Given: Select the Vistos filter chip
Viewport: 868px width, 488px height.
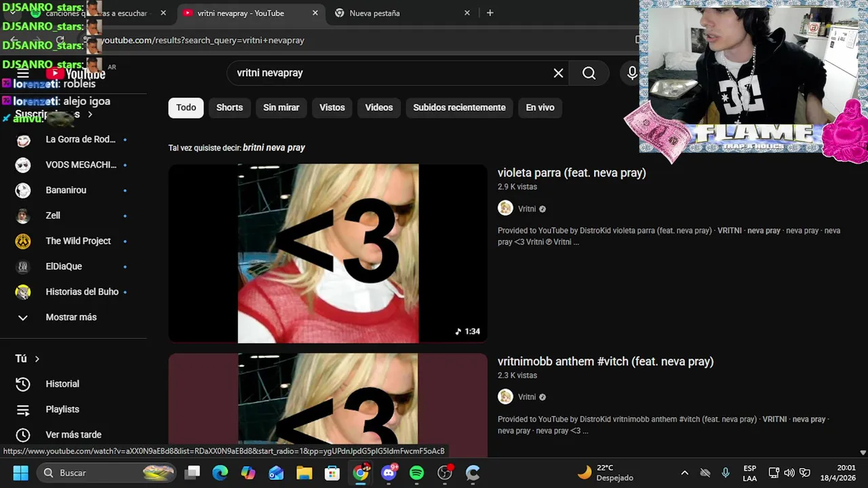Looking at the screenshot, I should coord(332,108).
